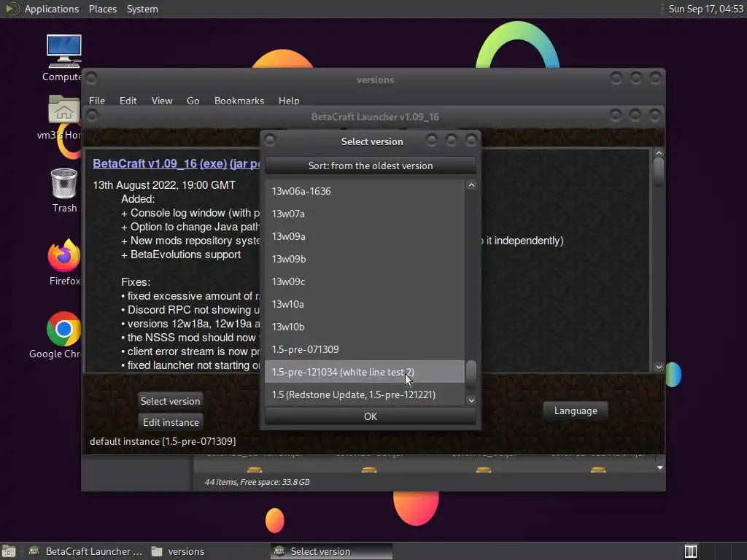
Task: Open File menu in versions window
Action: [x=97, y=101]
